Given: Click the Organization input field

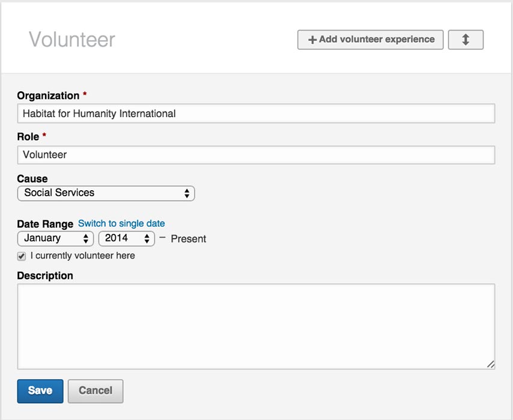Looking at the screenshot, I should point(255,113).
